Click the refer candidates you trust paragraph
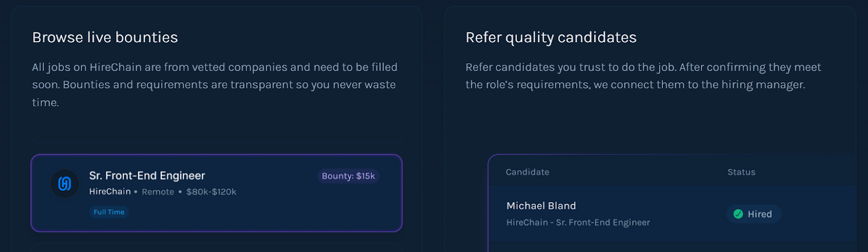This screenshot has width=868, height=252. 643,76
